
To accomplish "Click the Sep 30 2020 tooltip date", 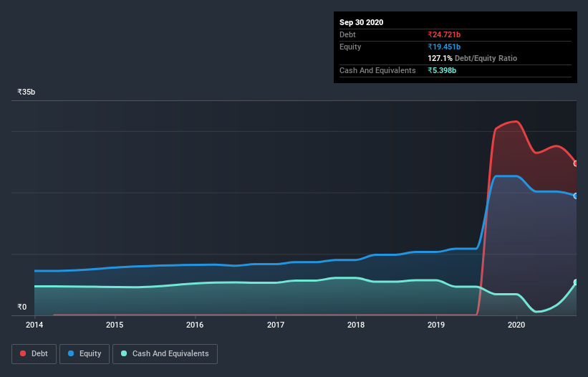I will (x=361, y=22).
